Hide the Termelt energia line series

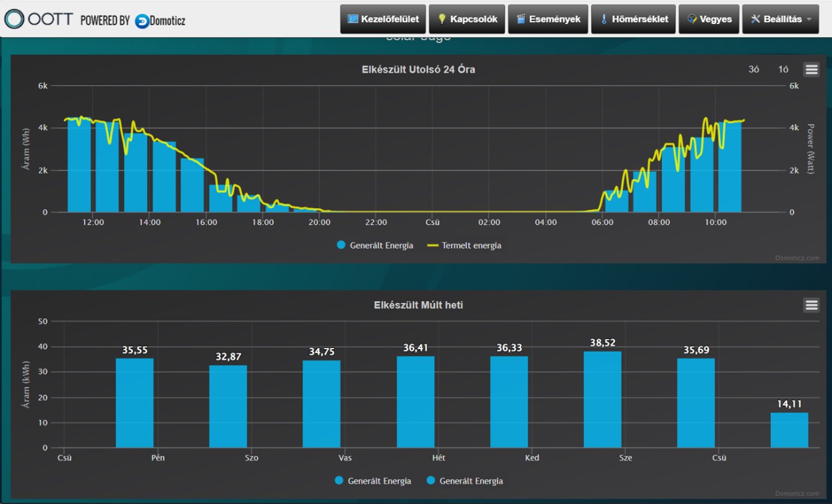point(464,245)
